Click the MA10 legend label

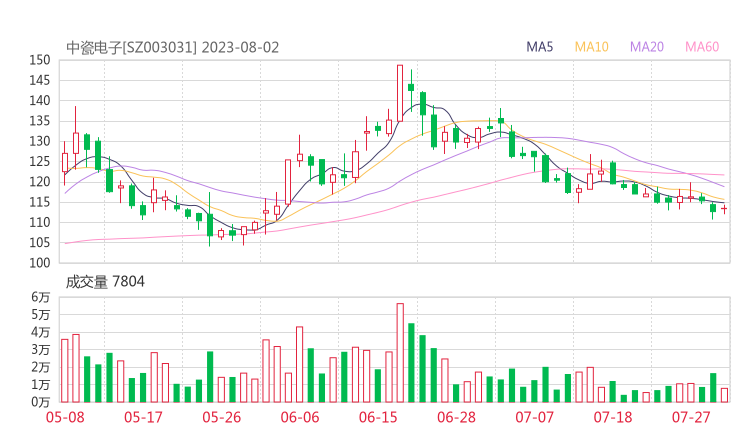pyautogui.click(x=591, y=47)
